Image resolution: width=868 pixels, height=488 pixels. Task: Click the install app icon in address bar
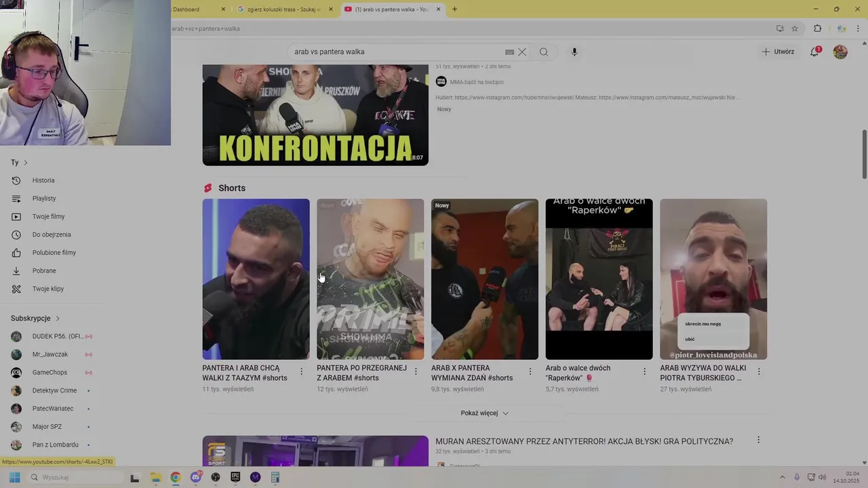780,28
